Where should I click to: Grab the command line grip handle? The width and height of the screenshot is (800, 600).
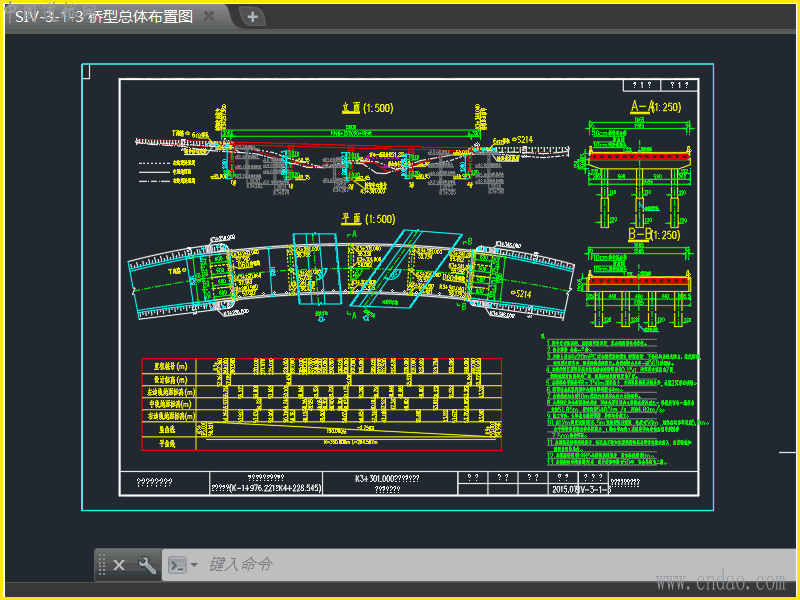(101, 565)
